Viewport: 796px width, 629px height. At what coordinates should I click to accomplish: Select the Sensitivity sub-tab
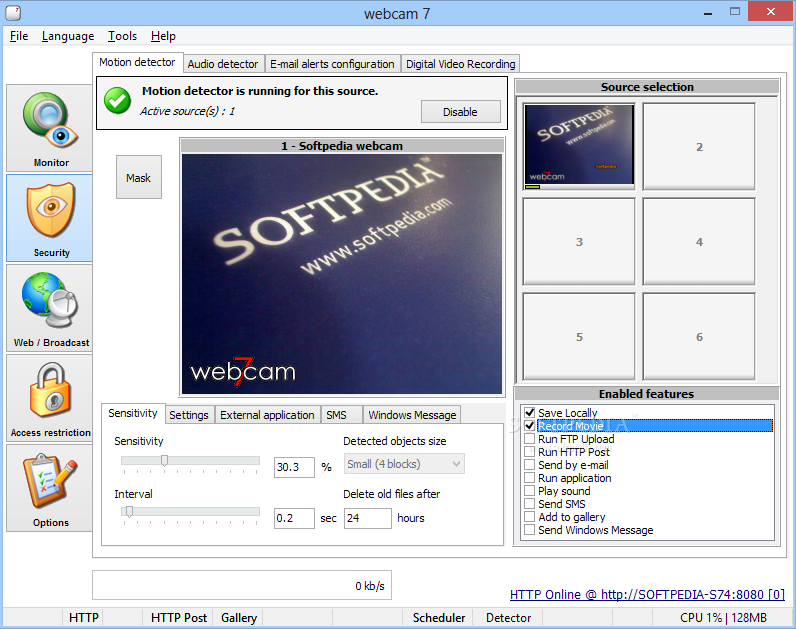133,413
